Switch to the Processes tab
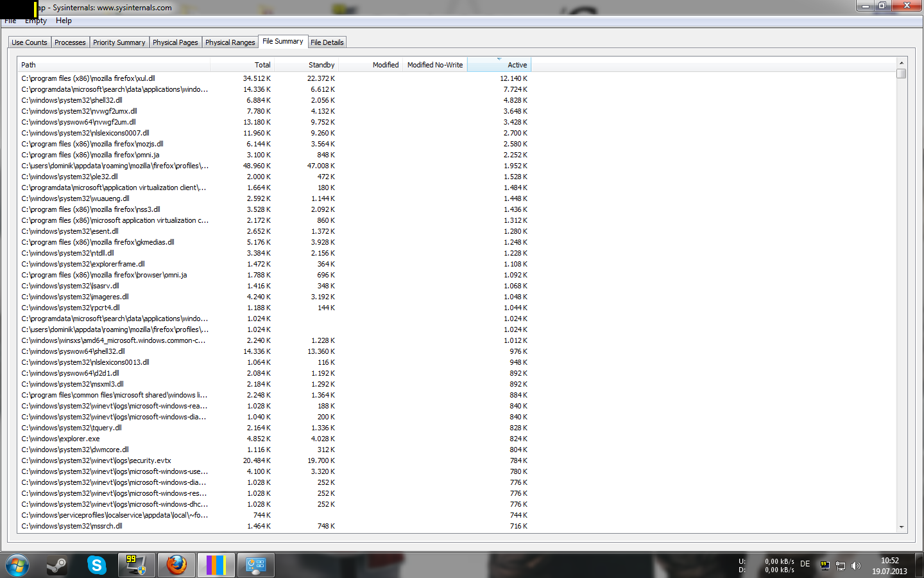The width and height of the screenshot is (924, 578). click(70, 42)
